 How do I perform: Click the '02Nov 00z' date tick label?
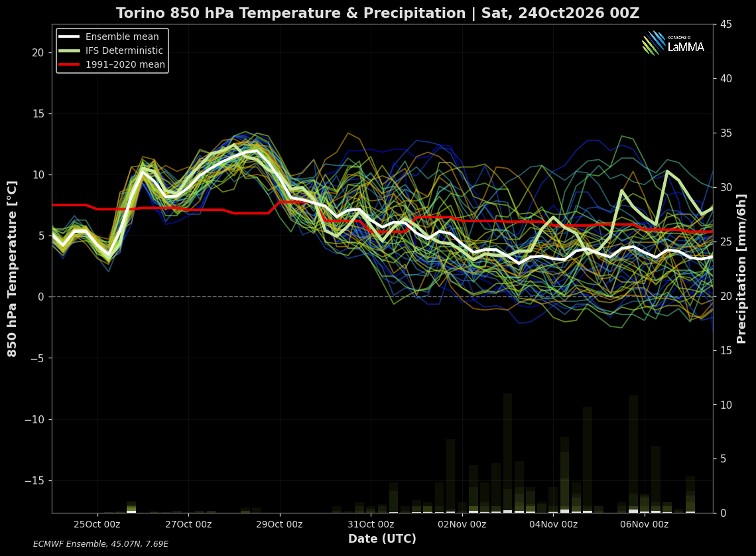pyautogui.click(x=462, y=524)
